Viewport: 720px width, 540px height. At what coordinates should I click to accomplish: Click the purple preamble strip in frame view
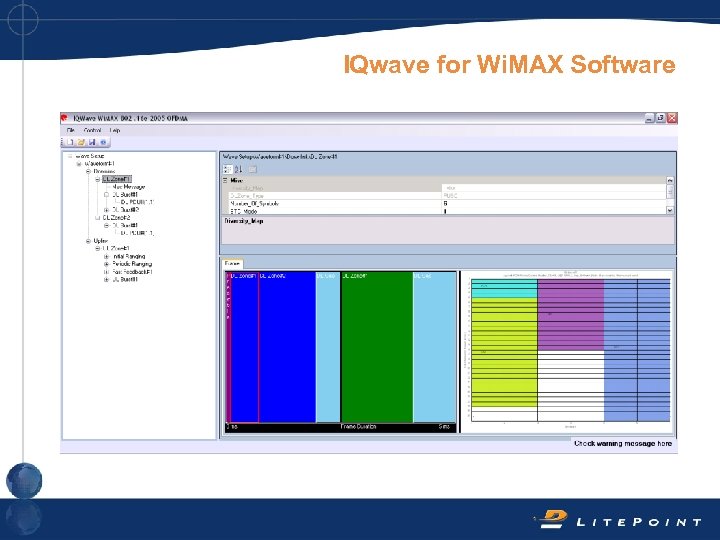click(x=228, y=347)
